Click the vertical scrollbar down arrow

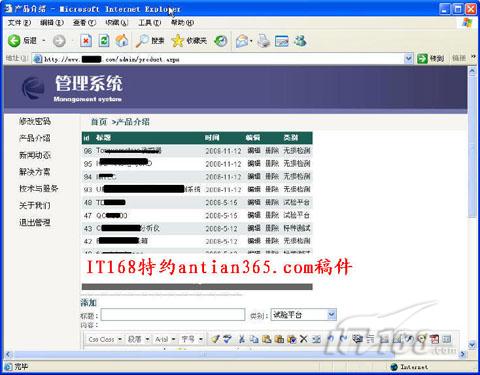coord(472,345)
